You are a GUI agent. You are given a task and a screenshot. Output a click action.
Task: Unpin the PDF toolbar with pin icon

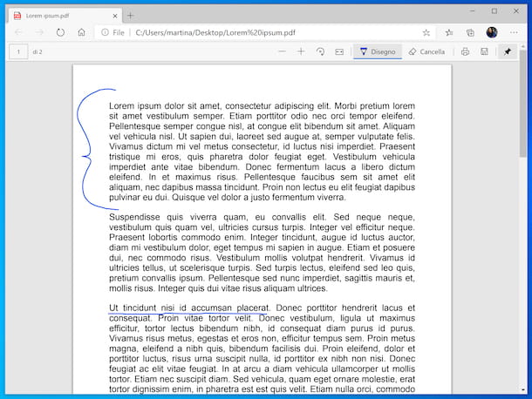tap(508, 52)
